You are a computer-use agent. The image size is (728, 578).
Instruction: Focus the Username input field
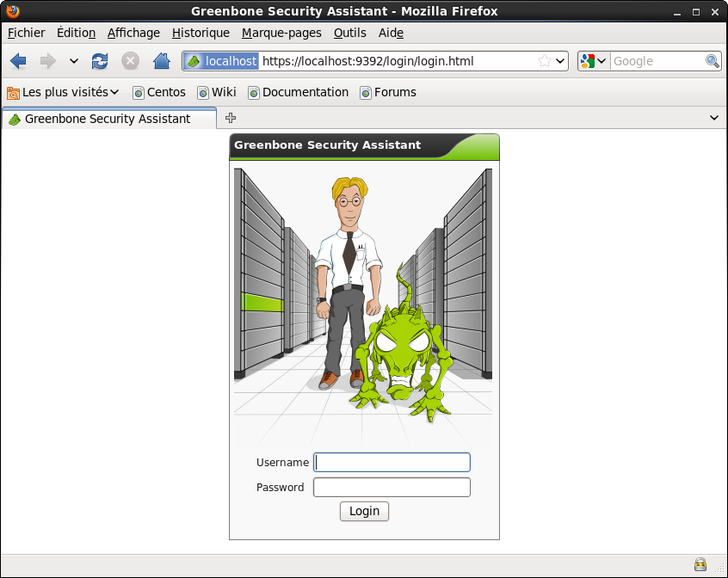[x=392, y=463]
